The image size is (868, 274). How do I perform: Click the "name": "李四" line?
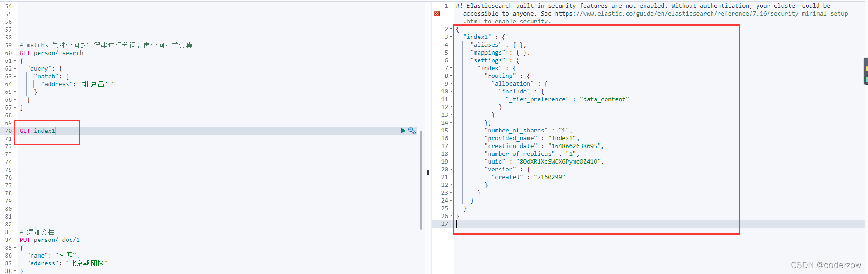coord(53,256)
